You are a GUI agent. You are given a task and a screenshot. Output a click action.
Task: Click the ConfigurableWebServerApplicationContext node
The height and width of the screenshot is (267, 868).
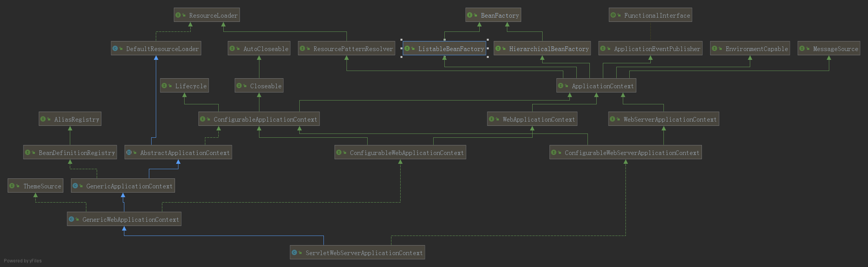625,152
